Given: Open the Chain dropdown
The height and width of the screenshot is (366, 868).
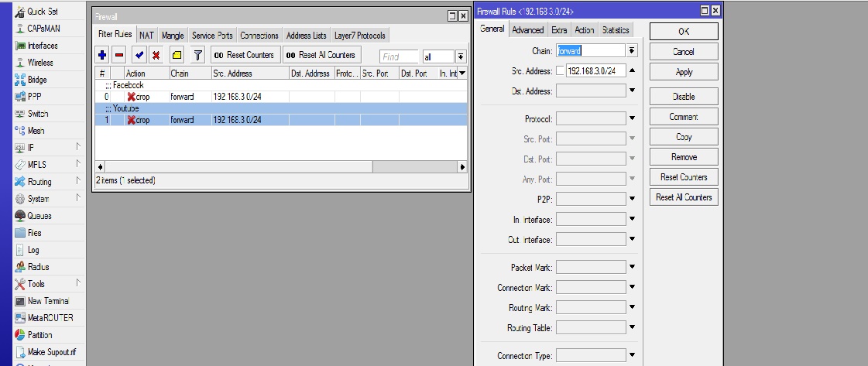Looking at the screenshot, I should tap(632, 51).
